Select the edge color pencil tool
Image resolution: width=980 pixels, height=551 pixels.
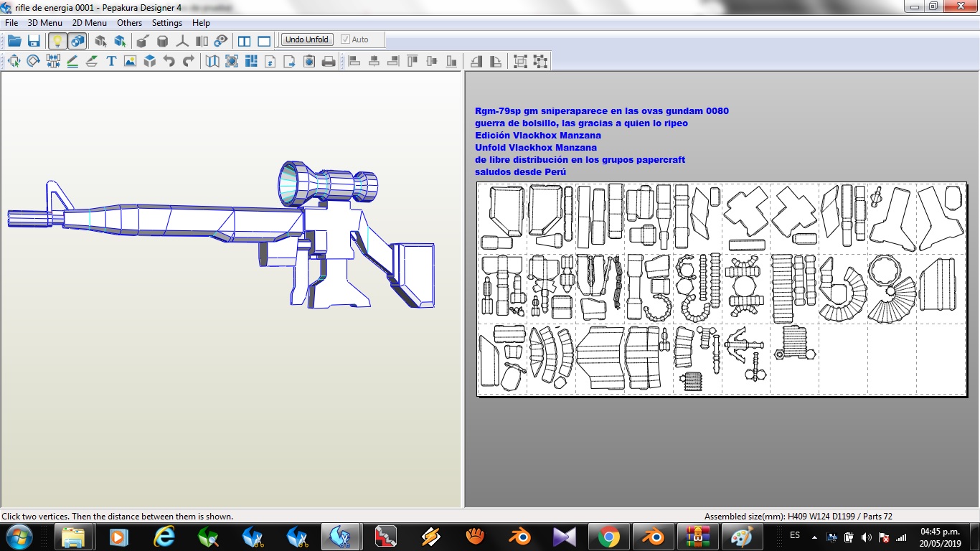pyautogui.click(x=72, y=61)
